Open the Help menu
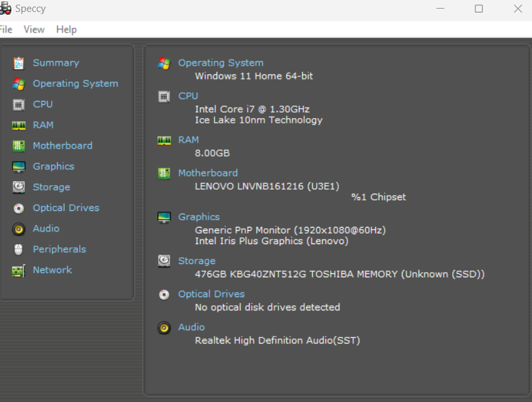This screenshot has width=532, height=402. click(66, 29)
